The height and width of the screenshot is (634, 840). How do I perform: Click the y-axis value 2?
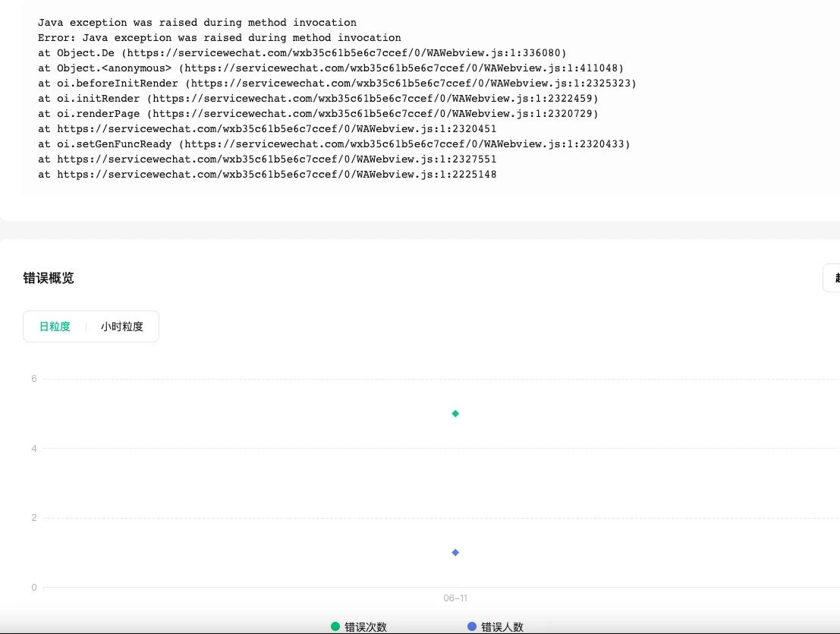[x=33, y=518]
